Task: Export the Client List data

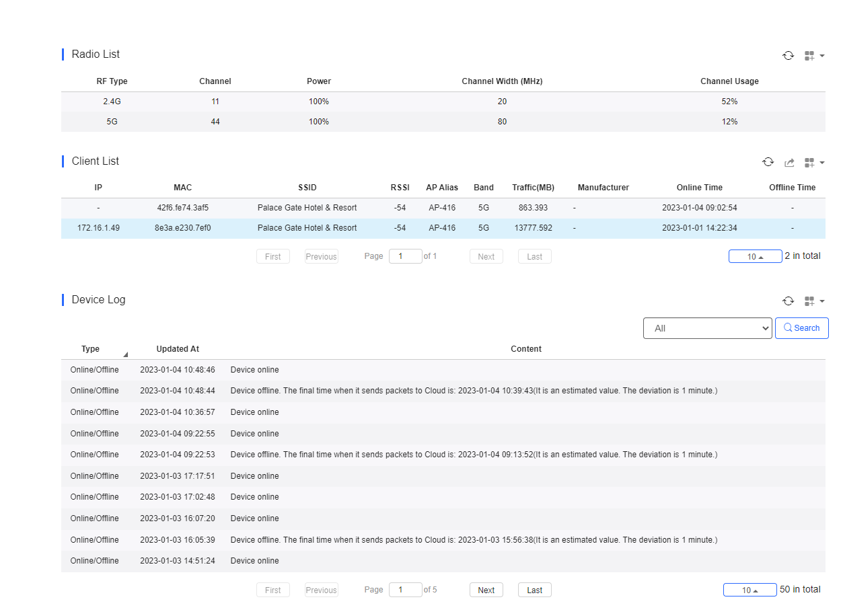Action: point(789,163)
